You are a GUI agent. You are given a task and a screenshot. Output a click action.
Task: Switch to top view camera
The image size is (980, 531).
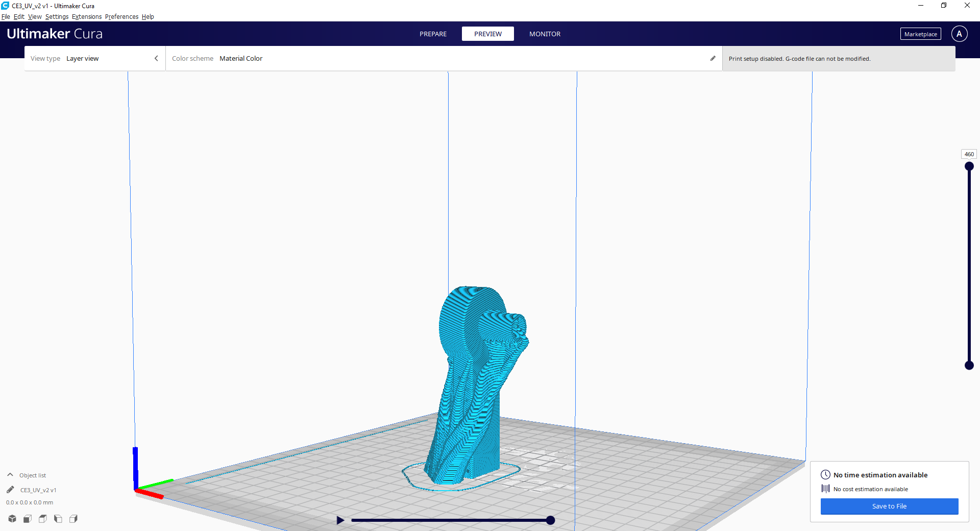(x=43, y=519)
